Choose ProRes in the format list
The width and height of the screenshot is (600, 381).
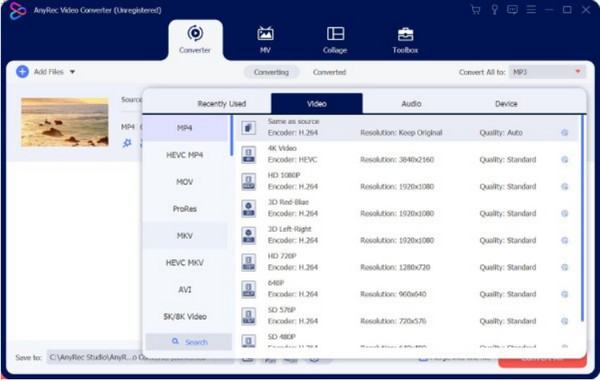(185, 209)
